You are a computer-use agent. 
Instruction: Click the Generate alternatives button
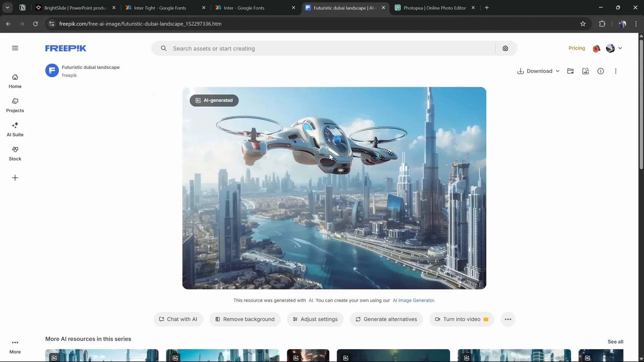(x=386, y=319)
